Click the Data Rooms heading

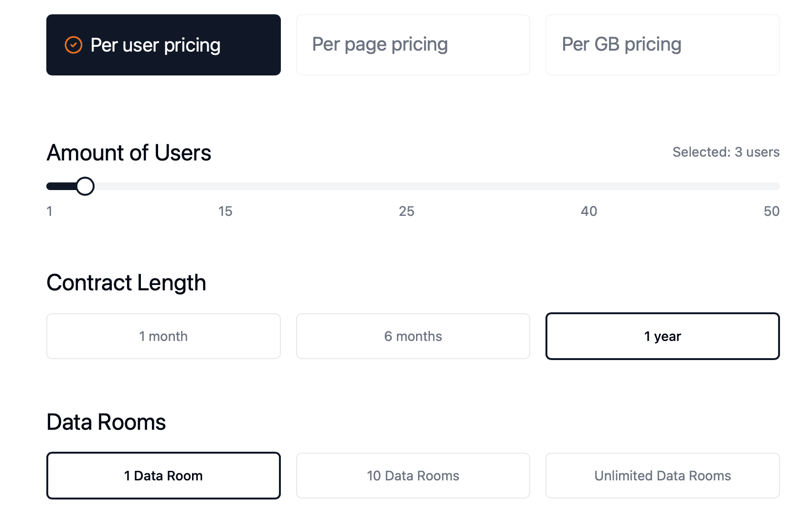(106, 422)
